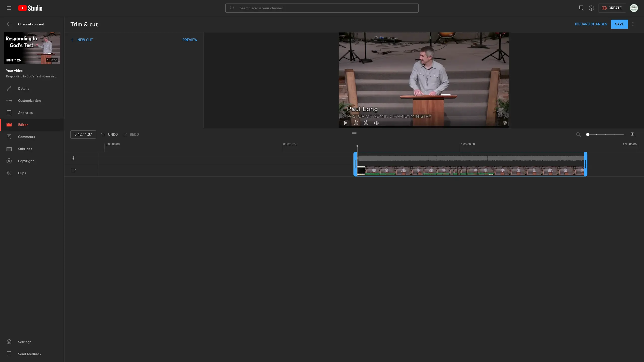Play the video preview
This screenshot has width=644, height=362.
coord(345,123)
